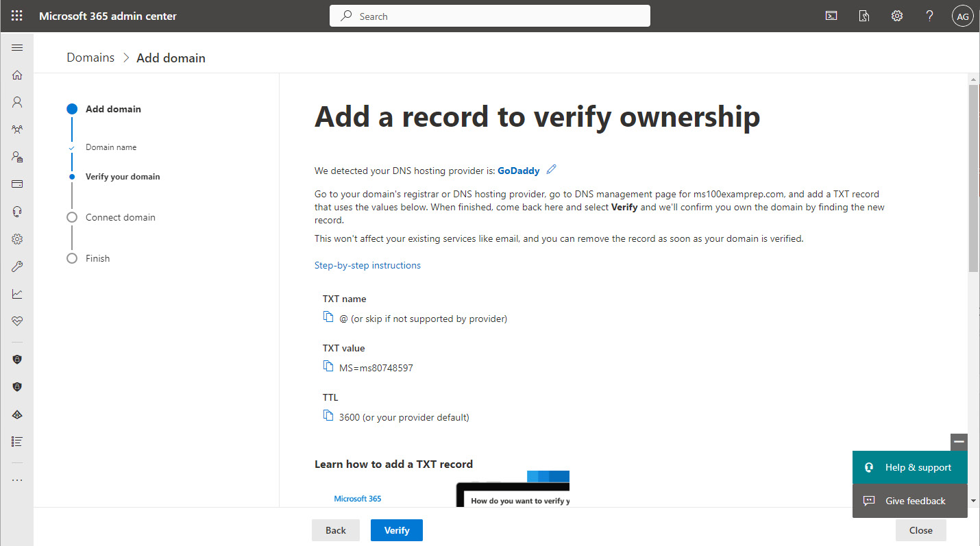Viewport: 980px width, 546px height.
Task: Click the page vertical scrollbar
Action: 974,178
